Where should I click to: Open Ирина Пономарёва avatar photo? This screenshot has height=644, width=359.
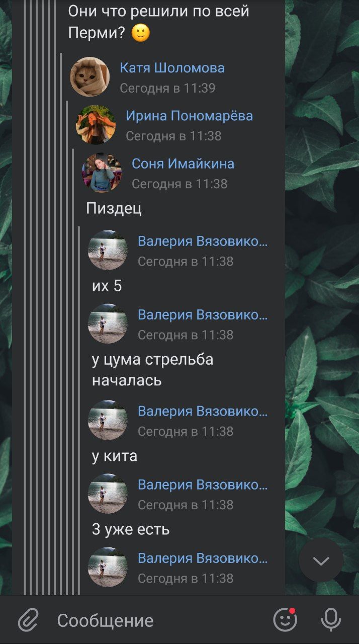96,125
